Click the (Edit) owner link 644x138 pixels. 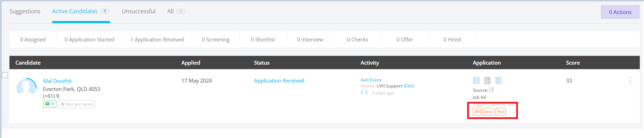pos(409,86)
